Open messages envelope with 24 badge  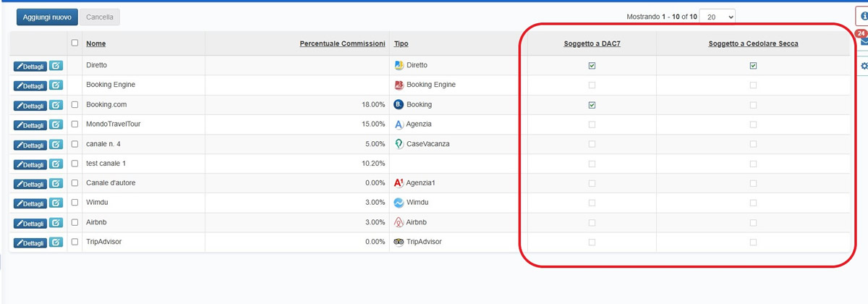pos(864,41)
